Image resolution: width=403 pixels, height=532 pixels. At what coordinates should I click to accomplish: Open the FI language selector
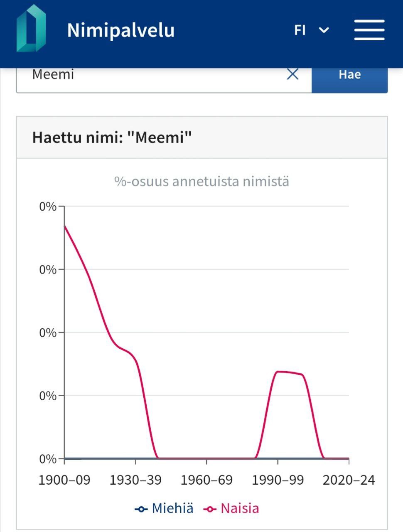[300, 30]
